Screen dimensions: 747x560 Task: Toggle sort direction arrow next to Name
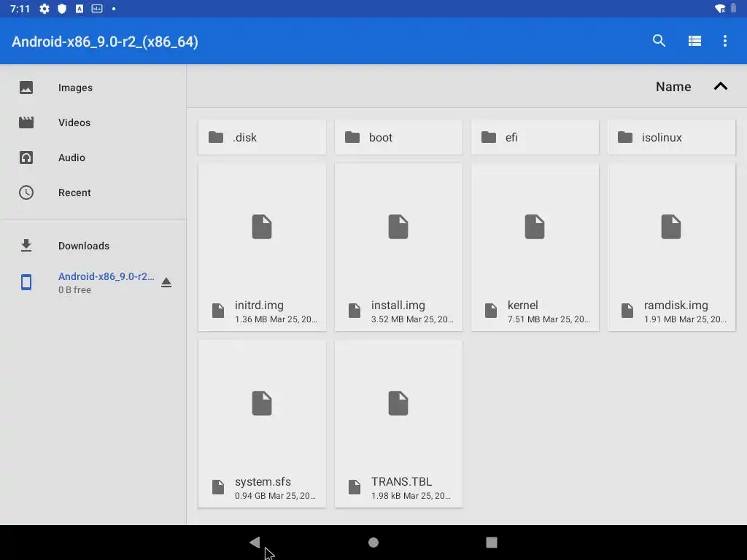721,86
